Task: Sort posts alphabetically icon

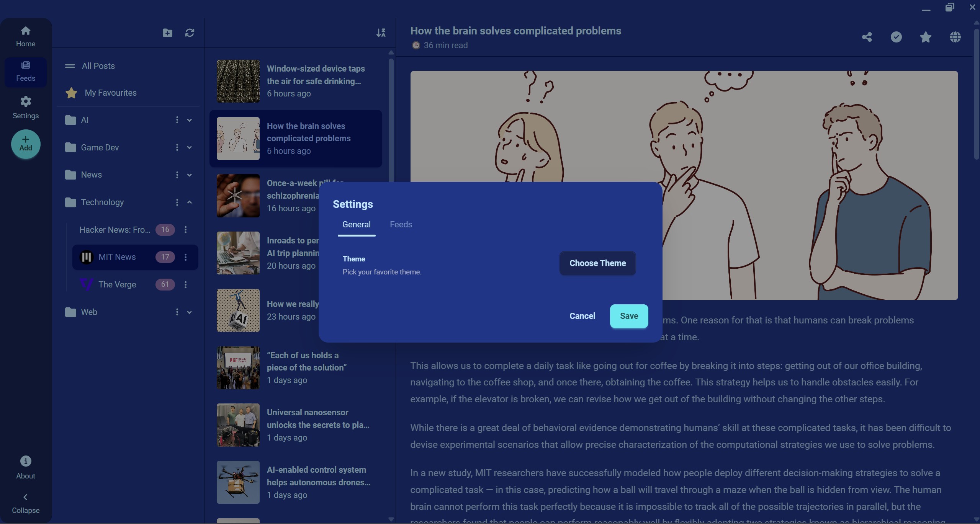Action: tap(381, 33)
